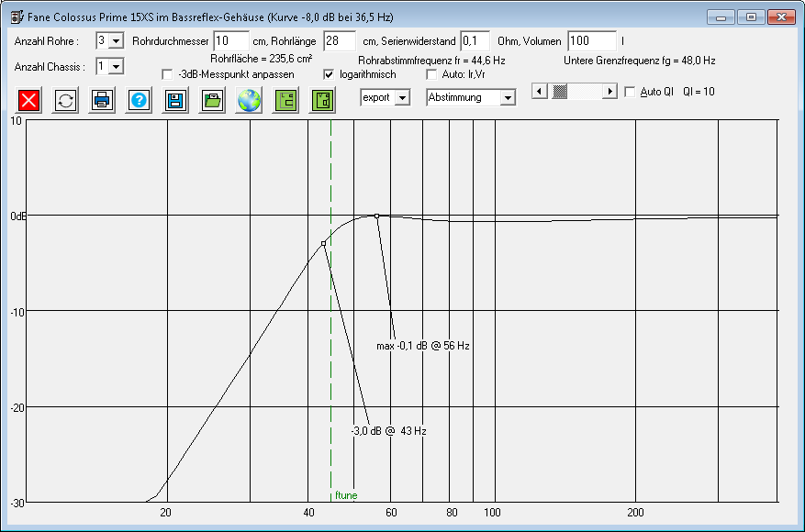Click the second green enclosure layout icon

[322, 100]
